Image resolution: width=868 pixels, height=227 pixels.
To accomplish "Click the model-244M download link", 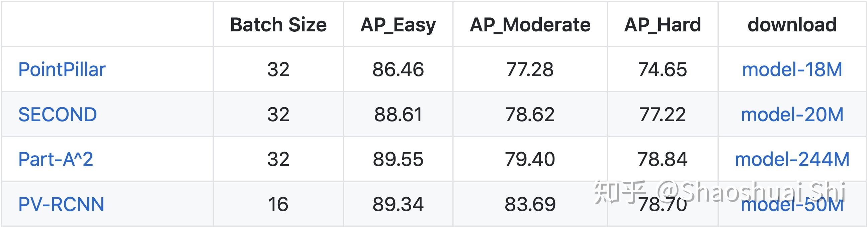I will (x=792, y=159).
